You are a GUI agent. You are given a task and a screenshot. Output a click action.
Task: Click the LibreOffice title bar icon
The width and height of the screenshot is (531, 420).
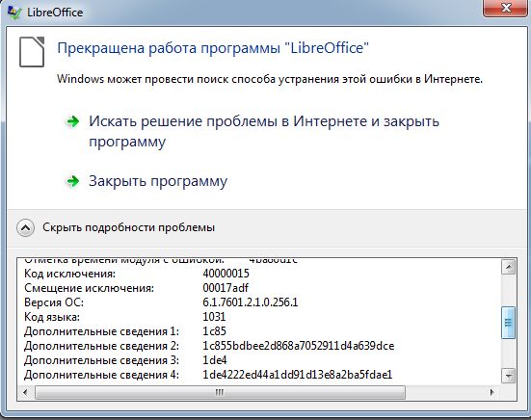coord(14,13)
